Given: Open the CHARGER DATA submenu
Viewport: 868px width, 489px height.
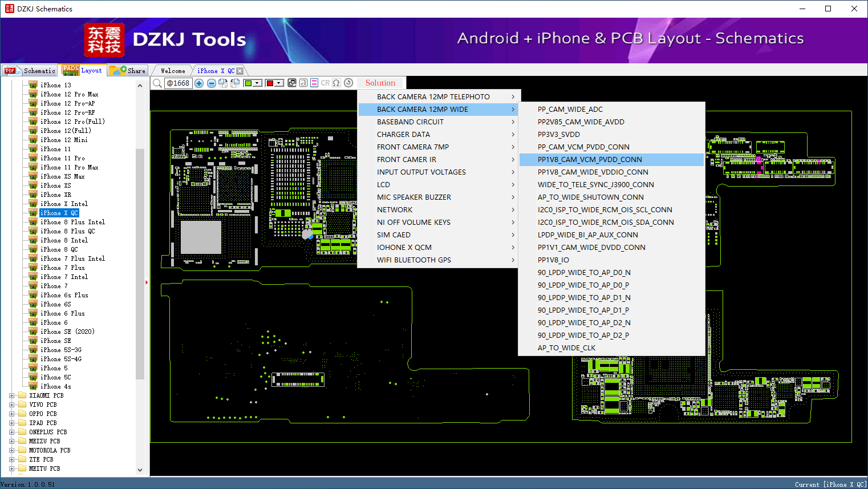Looking at the screenshot, I should (x=439, y=134).
